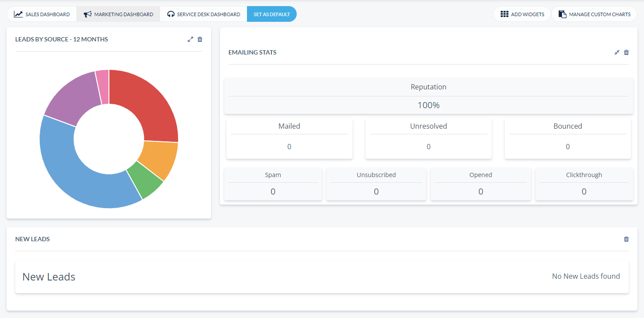
Task: Click the No New Leads found message
Action: coord(586,276)
